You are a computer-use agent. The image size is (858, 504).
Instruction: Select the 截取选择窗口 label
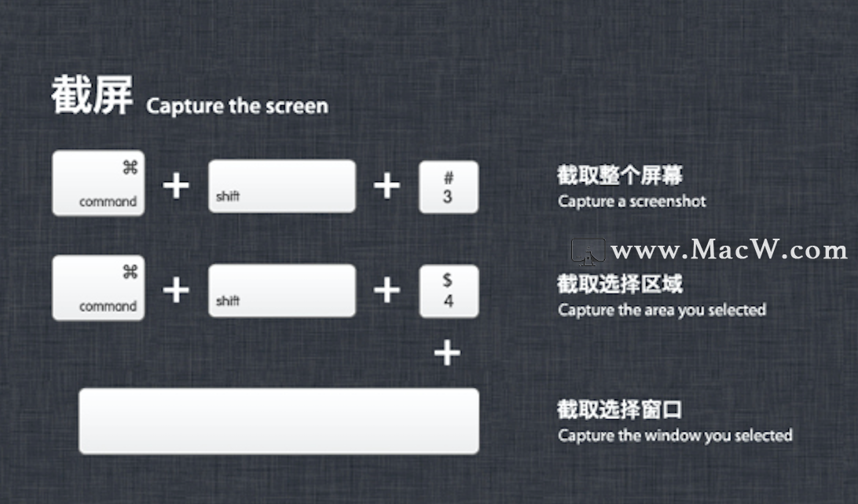619,410
